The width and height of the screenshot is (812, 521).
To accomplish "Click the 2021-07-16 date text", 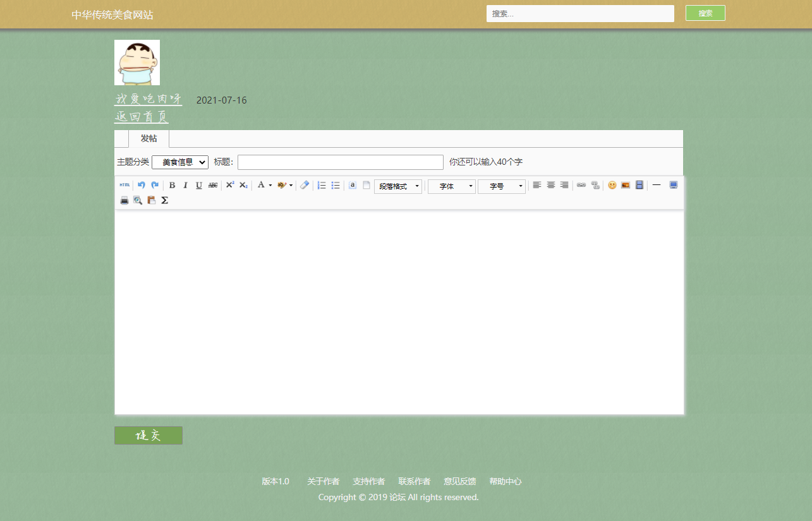I will 222,100.
